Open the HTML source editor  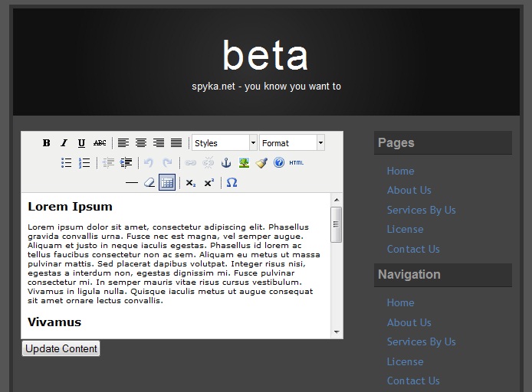[x=297, y=163]
